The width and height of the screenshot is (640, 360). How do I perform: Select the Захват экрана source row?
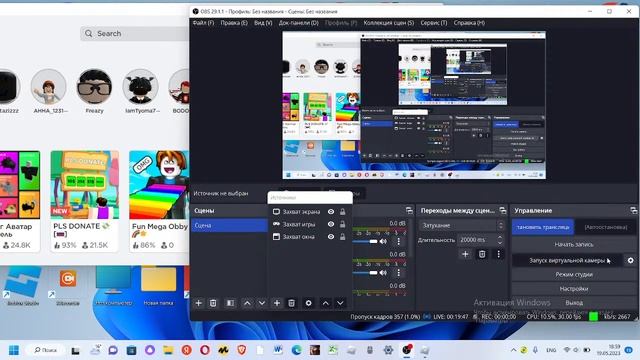click(x=309, y=211)
